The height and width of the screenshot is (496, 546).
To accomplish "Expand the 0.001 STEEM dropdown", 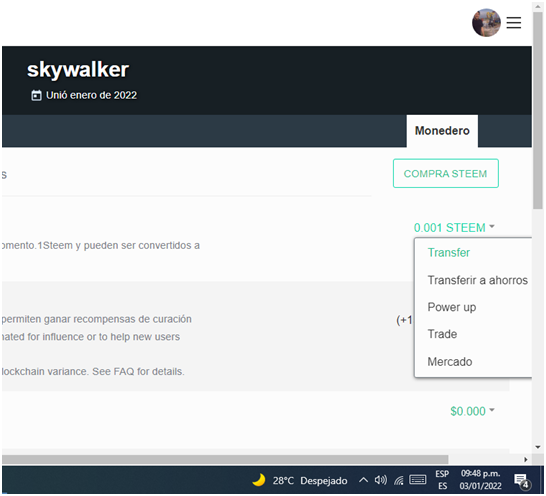I will [454, 227].
